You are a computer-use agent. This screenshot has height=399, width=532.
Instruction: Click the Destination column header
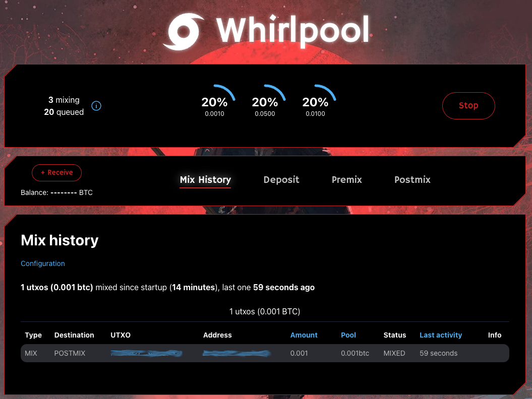coord(74,335)
